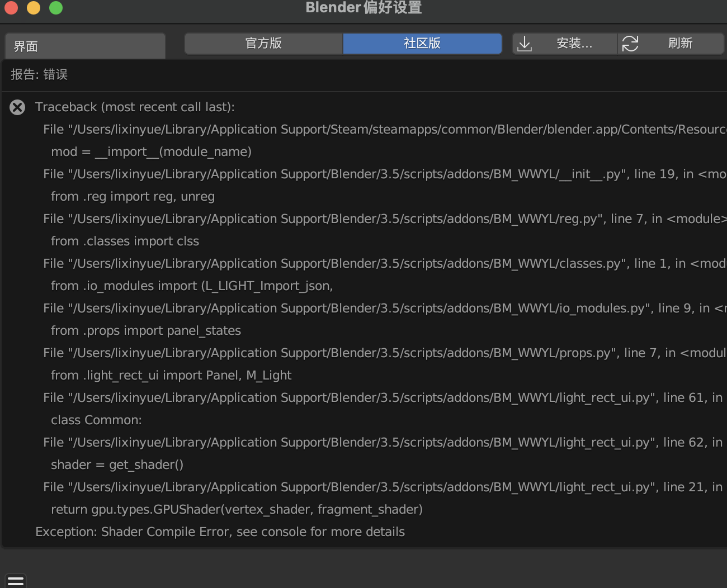Click the circular arrows refresh icon

(630, 44)
